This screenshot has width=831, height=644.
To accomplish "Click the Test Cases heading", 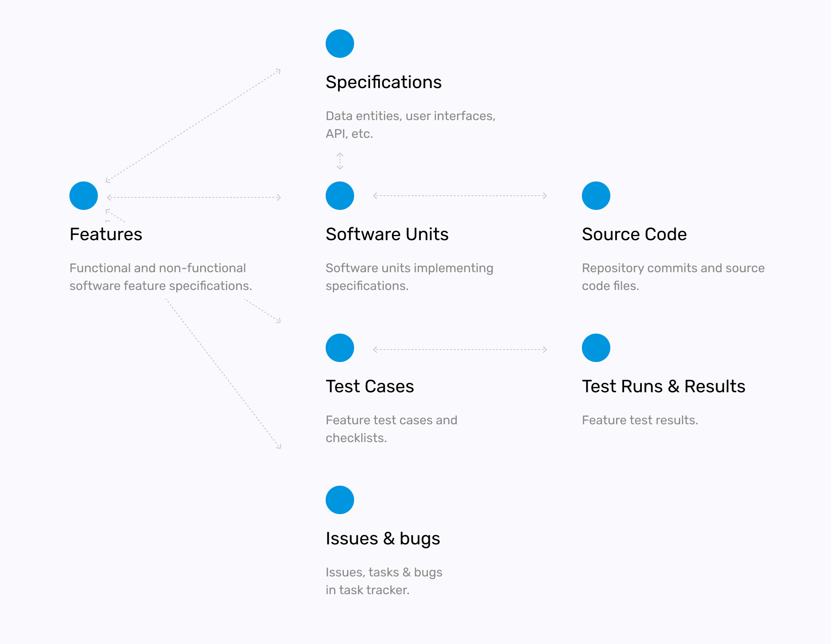I will tap(370, 386).
